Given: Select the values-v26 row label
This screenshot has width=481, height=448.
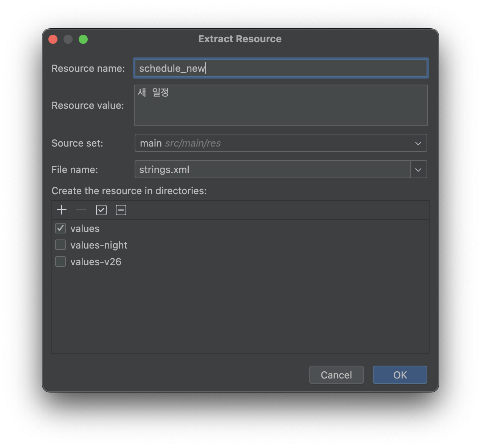Looking at the screenshot, I should pos(96,262).
